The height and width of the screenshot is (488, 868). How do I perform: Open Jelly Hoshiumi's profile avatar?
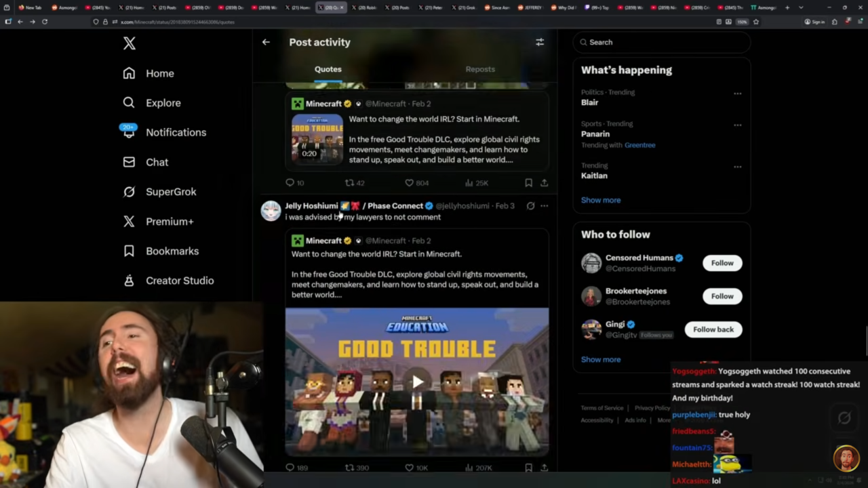[271, 211]
